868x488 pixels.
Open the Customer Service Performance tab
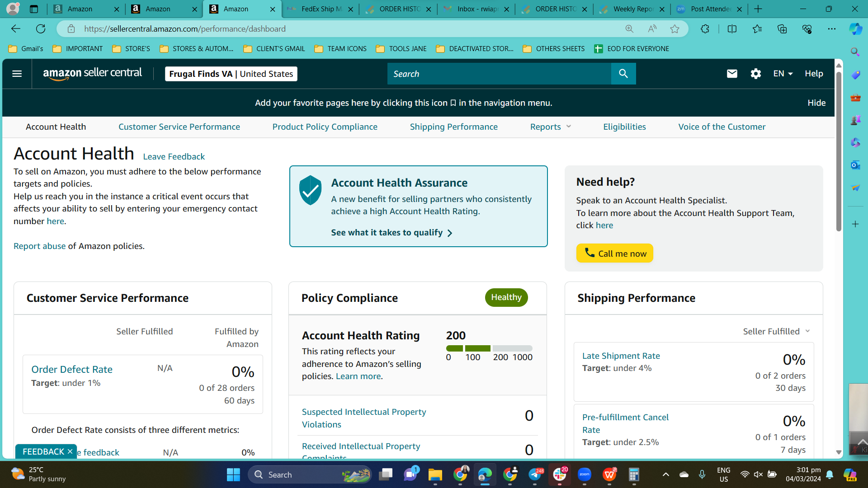click(179, 127)
